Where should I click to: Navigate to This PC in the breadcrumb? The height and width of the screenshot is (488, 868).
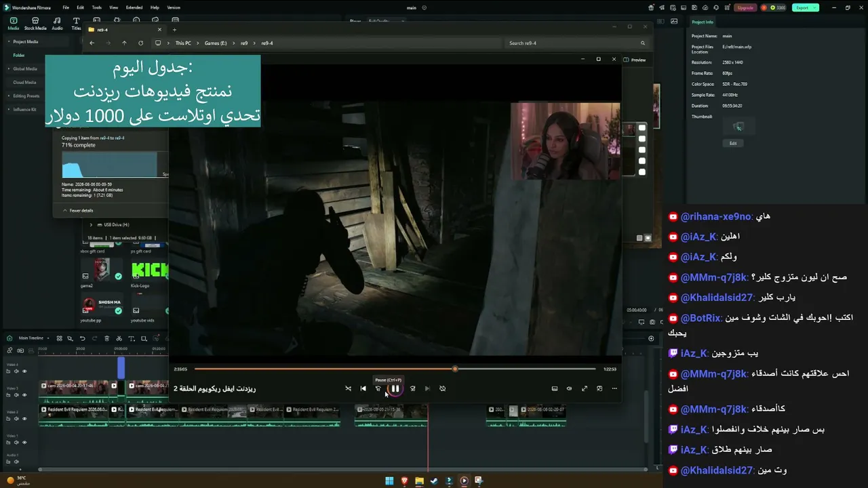[x=183, y=43]
